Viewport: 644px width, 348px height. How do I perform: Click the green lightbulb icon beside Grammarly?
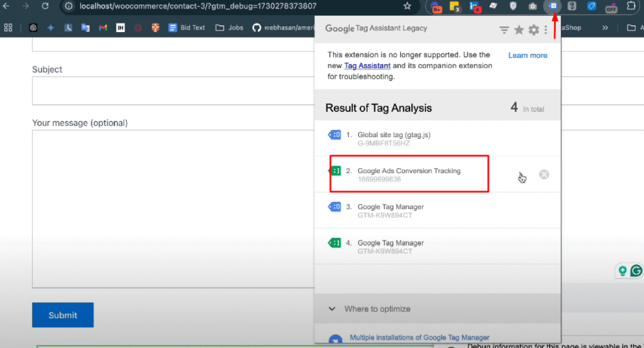pyautogui.click(x=623, y=271)
